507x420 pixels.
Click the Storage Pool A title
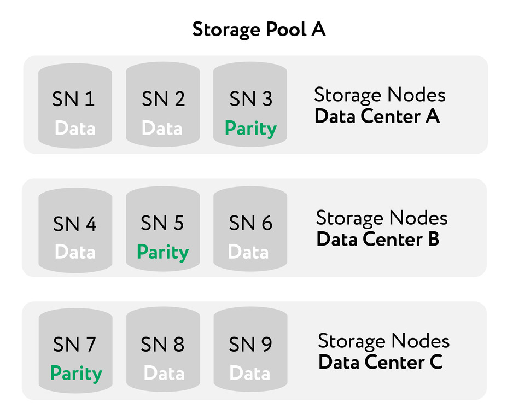tap(259, 30)
